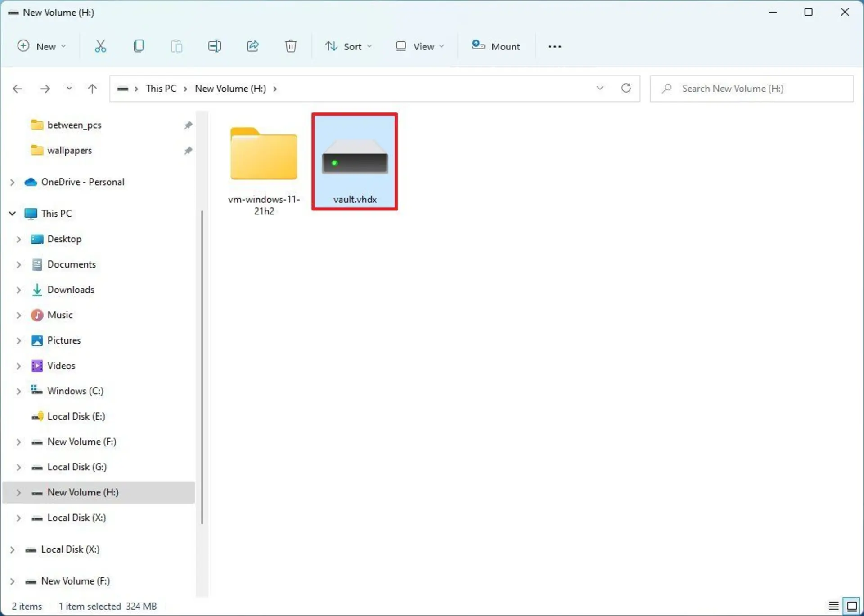Mount the selected vault.vhdx file
Screen dimensions: 864x616
[496, 46]
